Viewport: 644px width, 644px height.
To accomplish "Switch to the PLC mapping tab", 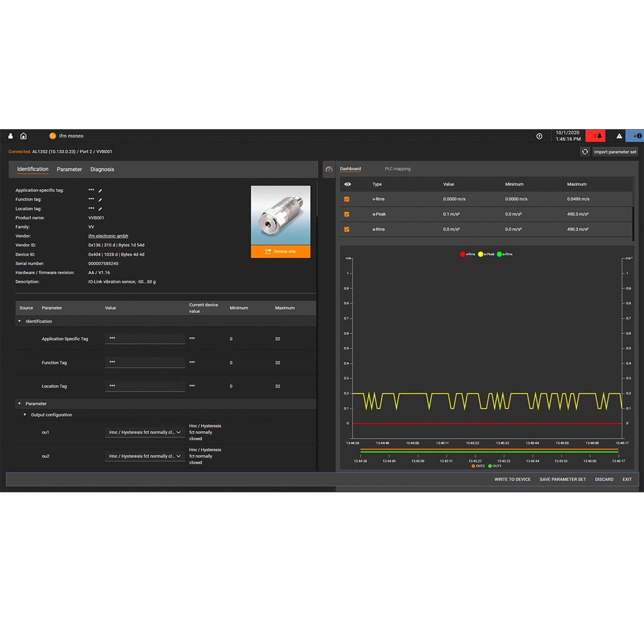I will tap(397, 169).
